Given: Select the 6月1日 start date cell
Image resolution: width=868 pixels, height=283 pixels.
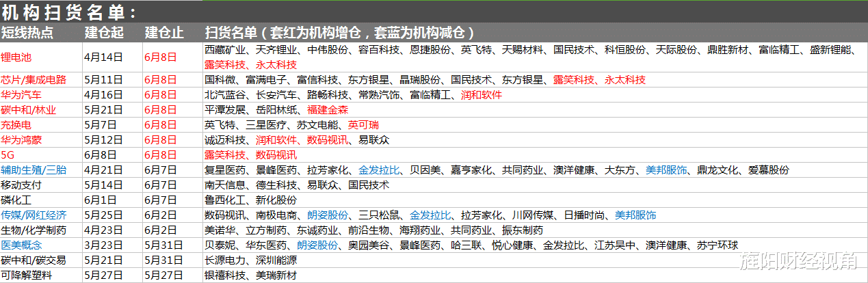Looking at the screenshot, I should [99, 200].
